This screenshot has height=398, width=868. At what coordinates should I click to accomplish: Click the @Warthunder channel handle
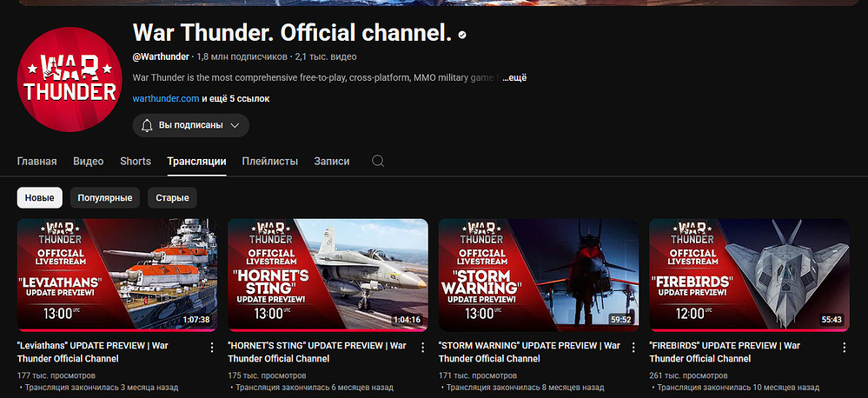point(161,56)
